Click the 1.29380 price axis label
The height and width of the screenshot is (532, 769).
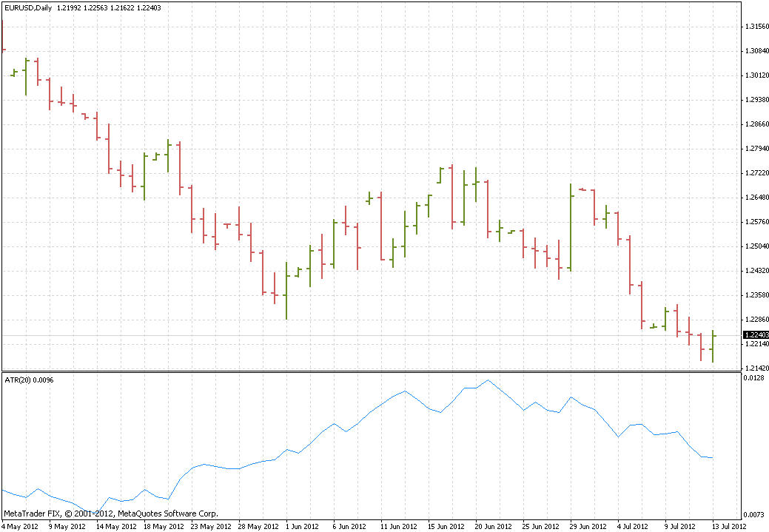tap(756, 100)
